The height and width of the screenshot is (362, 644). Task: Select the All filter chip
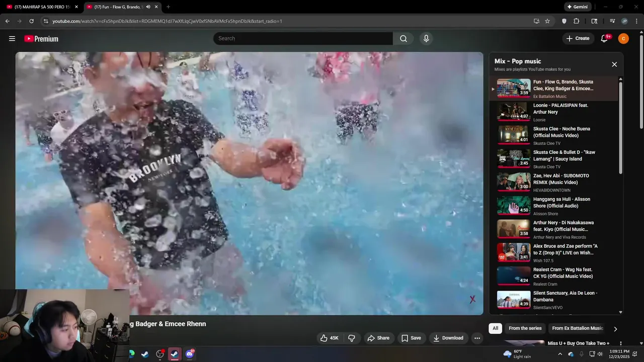495,328
